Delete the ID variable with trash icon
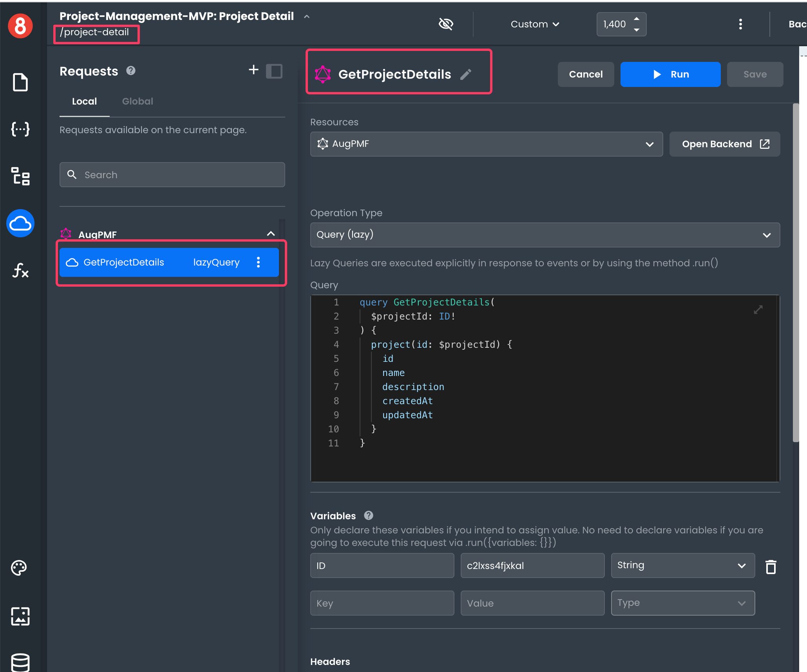This screenshot has height=672, width=807. [771, 566]
